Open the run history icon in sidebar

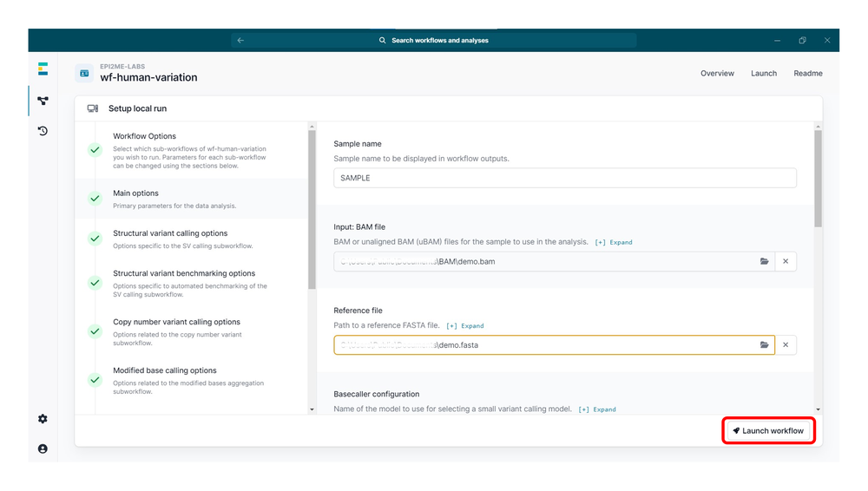click(x=43, y=131)
